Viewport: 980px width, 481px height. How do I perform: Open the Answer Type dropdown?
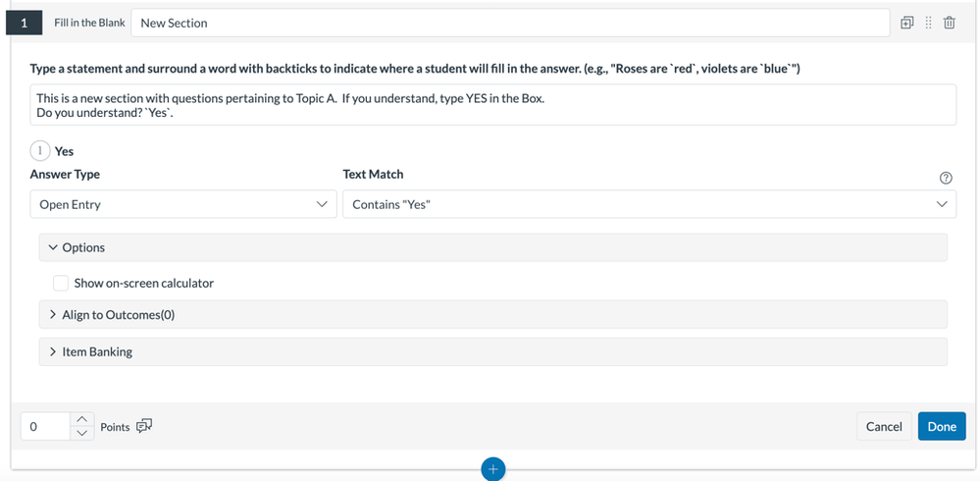point(182,204)
